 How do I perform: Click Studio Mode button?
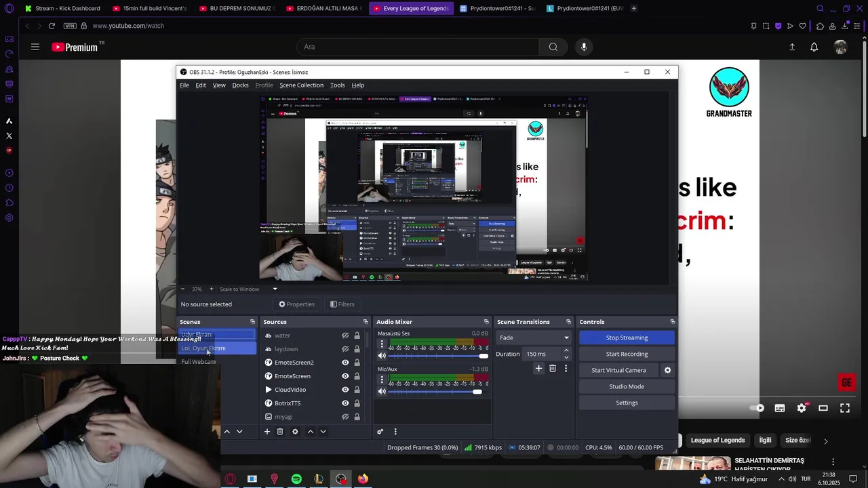[x=627, y=386]
